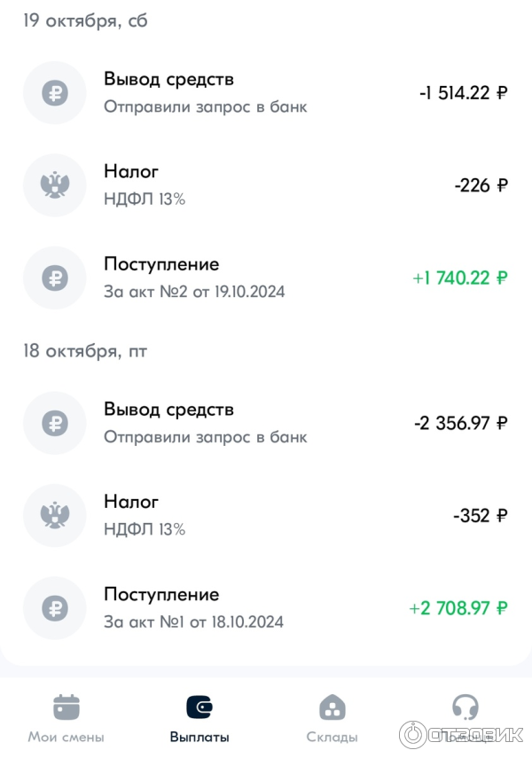Tap the 19 октября, сб date header

(x=85, y=21)
